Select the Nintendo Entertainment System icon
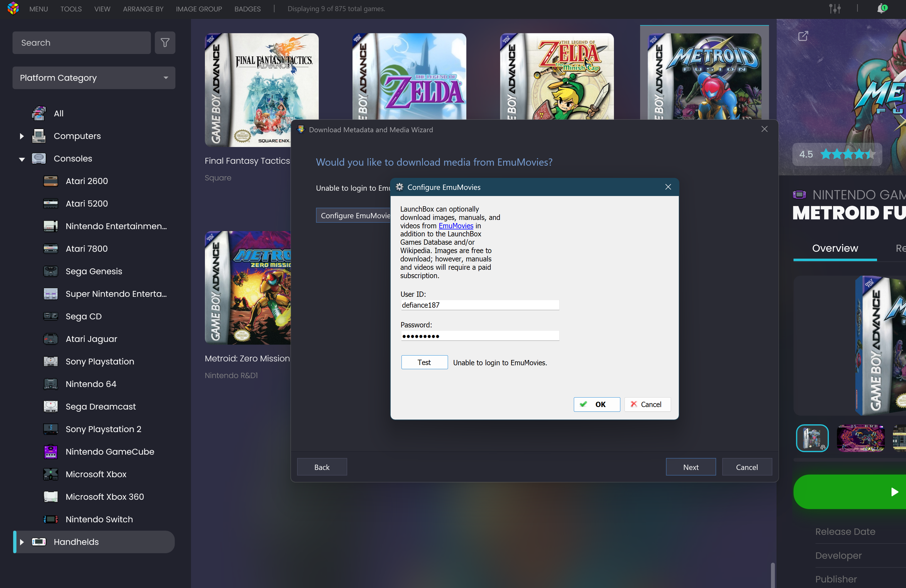Viewport: 906px width, 588px height. [50, 226]
